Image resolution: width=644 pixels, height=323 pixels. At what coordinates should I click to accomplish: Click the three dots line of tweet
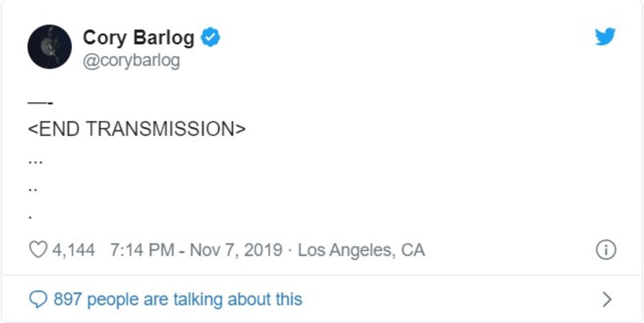tap(35, 162)
